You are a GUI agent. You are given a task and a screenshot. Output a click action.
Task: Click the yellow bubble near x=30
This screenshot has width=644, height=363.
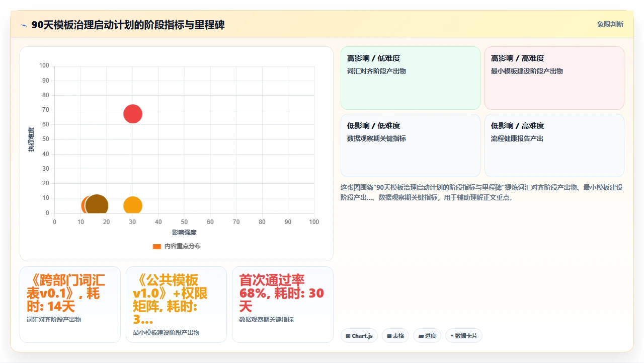click(133, 205)
